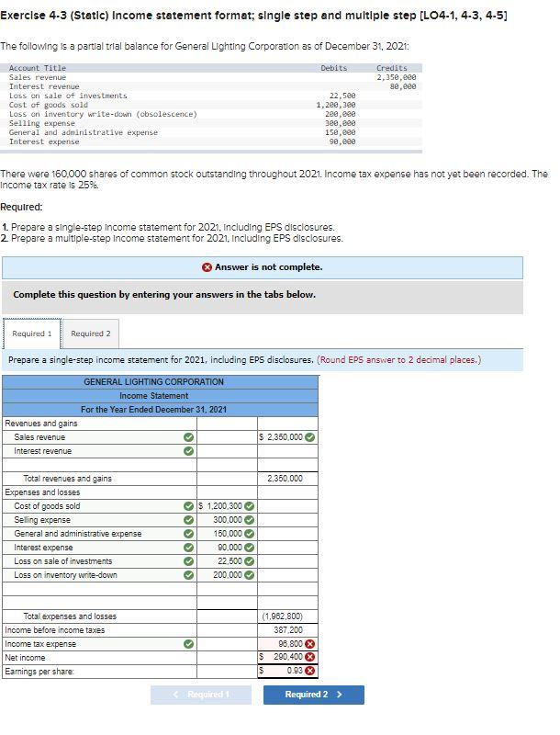This screenshot has height=735, width=560.
Task: Click the green check beside the 22,500 amount
Action: pyautogui.click(x=249, y=561)
